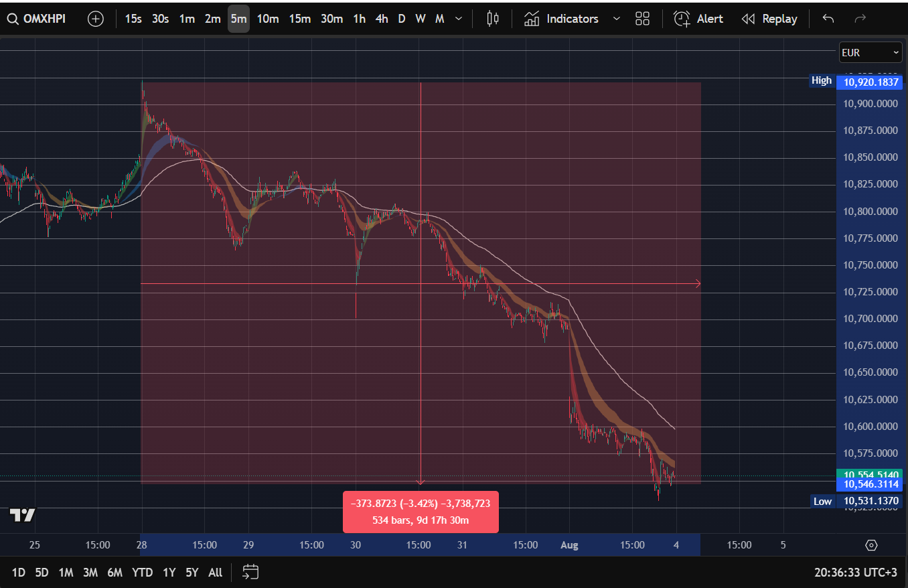Select the 5m timeframe button
This screenshot has width=908, height=588.
[x=238, y=19]
